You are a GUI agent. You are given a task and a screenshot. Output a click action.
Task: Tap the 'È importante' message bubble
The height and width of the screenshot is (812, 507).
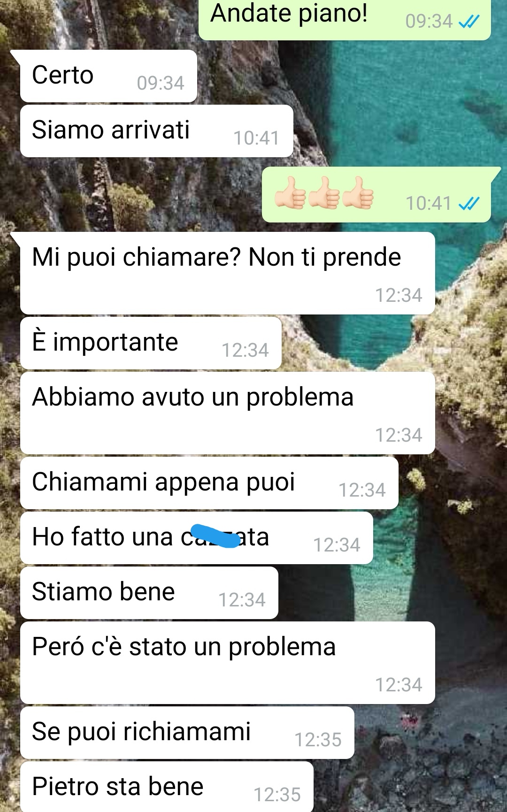[x=151, y=343]
